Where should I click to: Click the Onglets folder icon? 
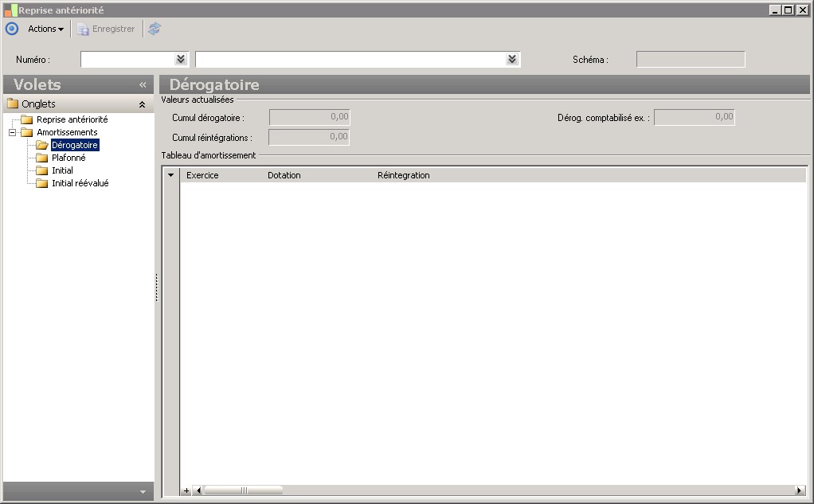tap(13, 104)
